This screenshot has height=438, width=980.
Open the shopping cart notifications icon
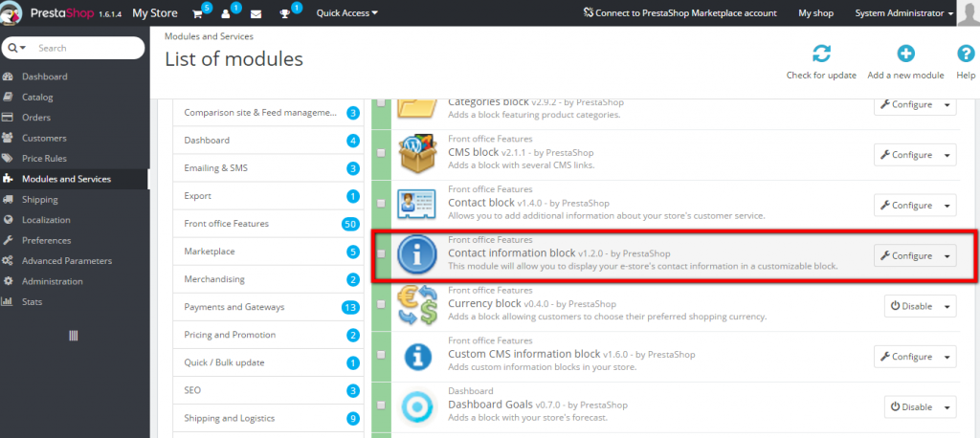(x=197, y=13)
